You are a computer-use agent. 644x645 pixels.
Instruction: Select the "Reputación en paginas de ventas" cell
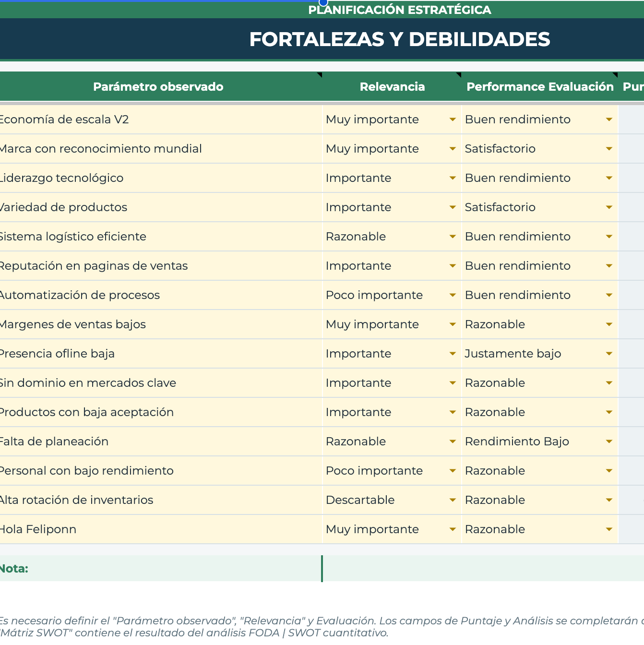[161, 266]
